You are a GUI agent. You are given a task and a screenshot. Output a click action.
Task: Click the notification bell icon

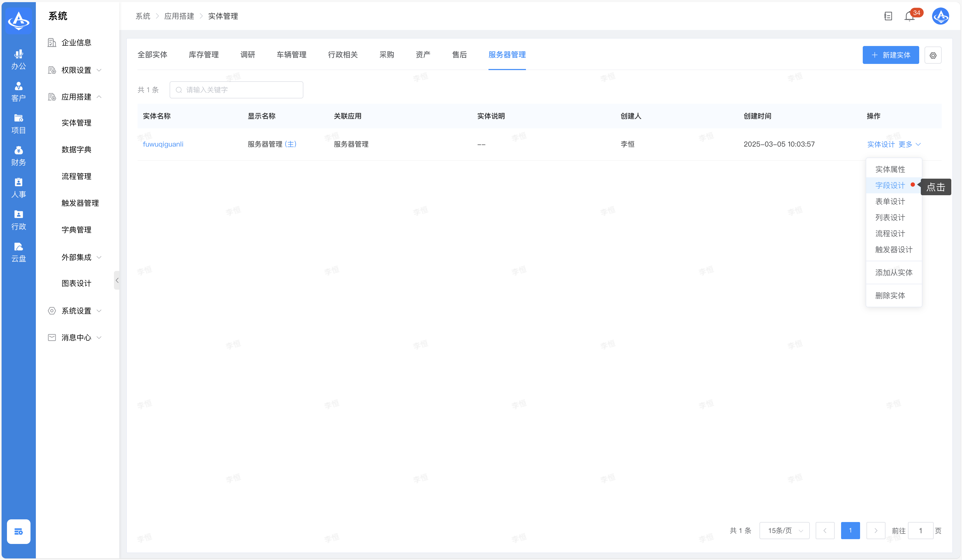tap(909, 16)
